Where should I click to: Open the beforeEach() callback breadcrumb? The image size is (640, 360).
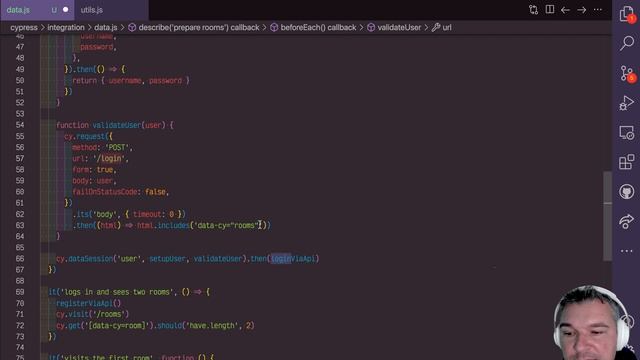[x=313, y=27]
